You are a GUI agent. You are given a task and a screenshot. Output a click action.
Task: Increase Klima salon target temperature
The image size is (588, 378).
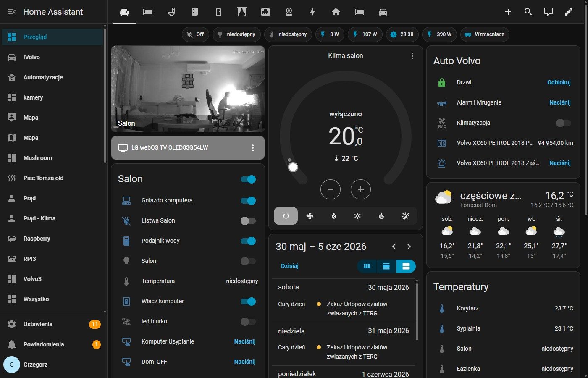(361, 189)
